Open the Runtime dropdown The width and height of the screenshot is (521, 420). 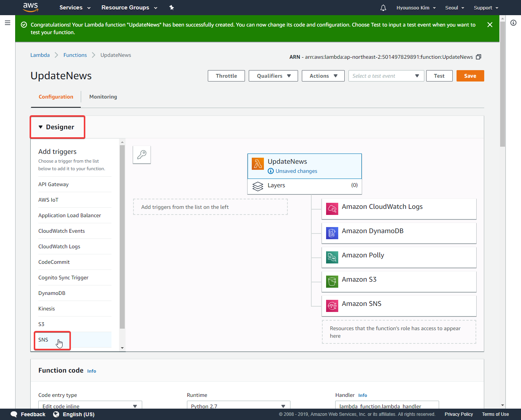pyautogui.click(x=239, y=405)
